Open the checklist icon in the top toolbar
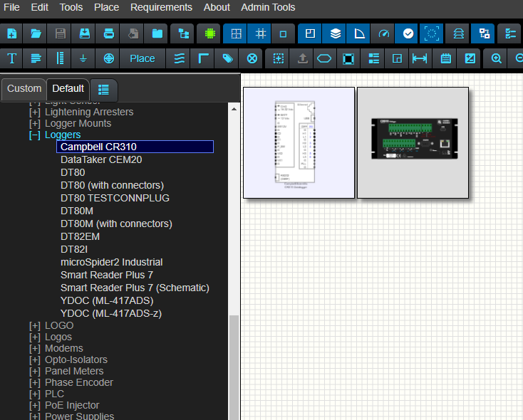This screenshot has height=420, width=523. (510, 33)
